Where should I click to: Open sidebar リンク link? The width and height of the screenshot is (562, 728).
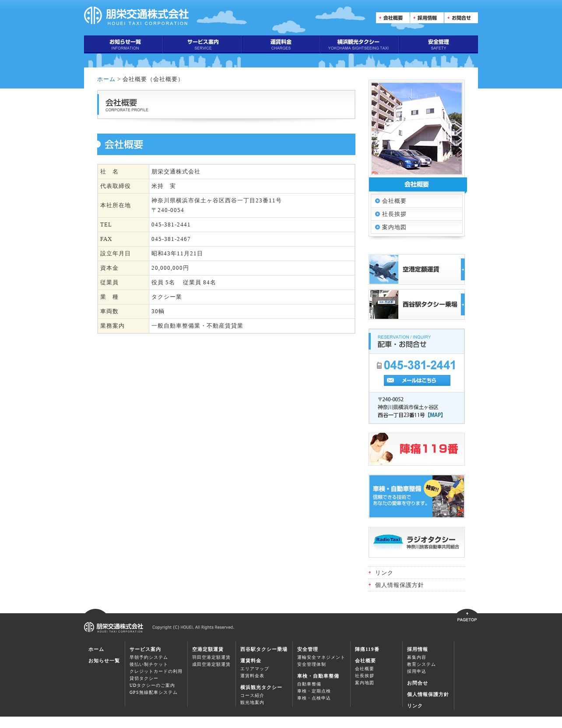[x=384, y=573]
